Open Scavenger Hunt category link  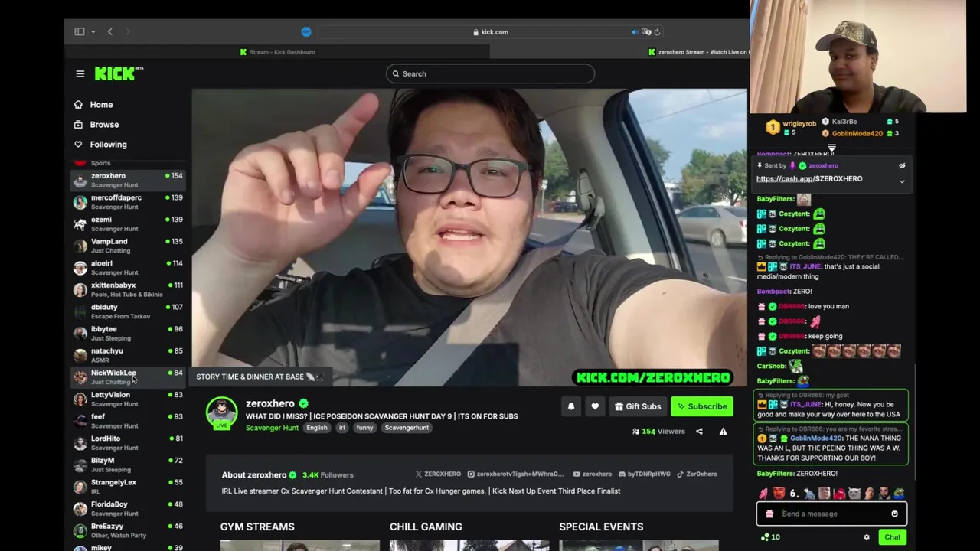272,428
